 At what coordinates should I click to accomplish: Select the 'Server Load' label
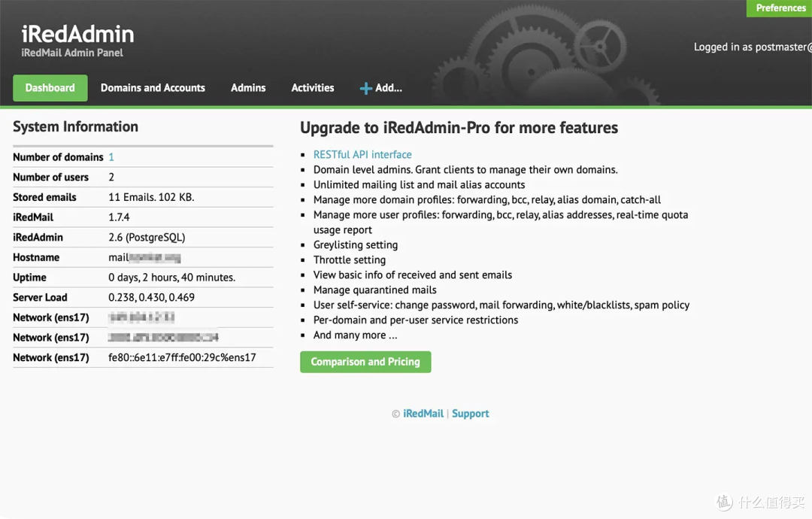pyautogui.click(x=40, y=298)
